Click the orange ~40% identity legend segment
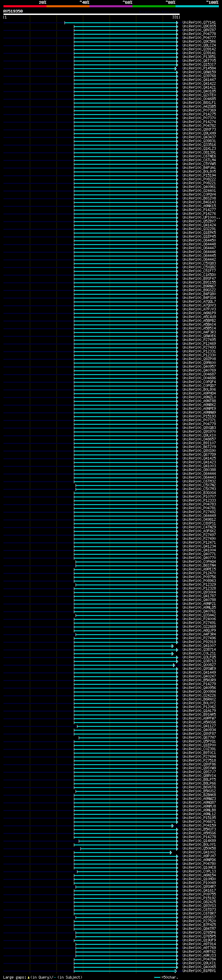The image size is (222, 980). pyautogui.click(x=68, y=6)
